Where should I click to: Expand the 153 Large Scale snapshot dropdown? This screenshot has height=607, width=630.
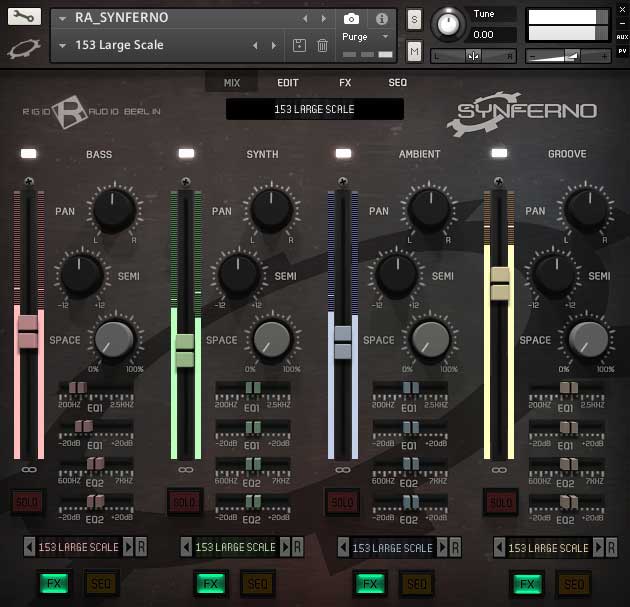[63, 45]
